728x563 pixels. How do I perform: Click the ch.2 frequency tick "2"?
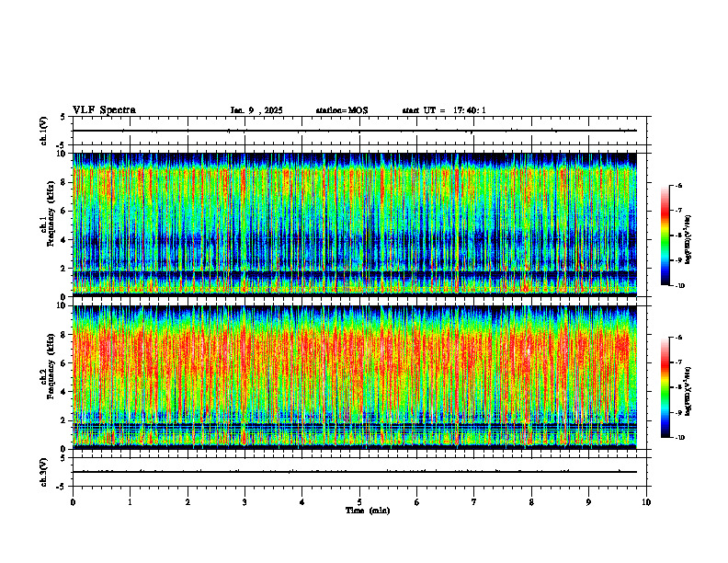pyautogui.click(x=64, y=420)
